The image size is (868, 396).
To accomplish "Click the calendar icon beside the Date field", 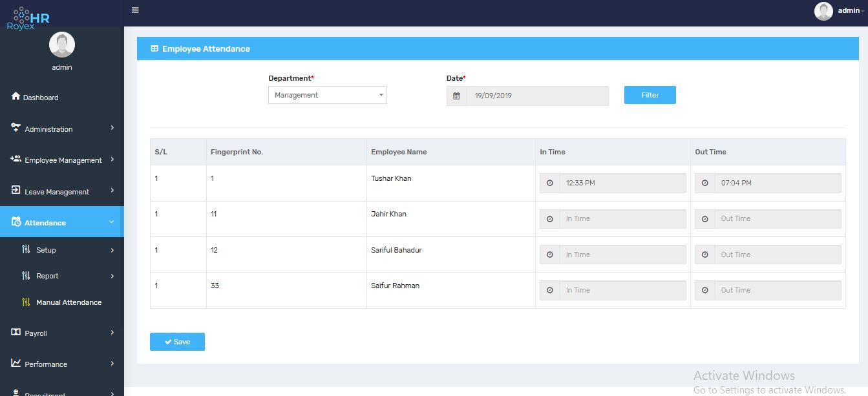I will point(456,96).
